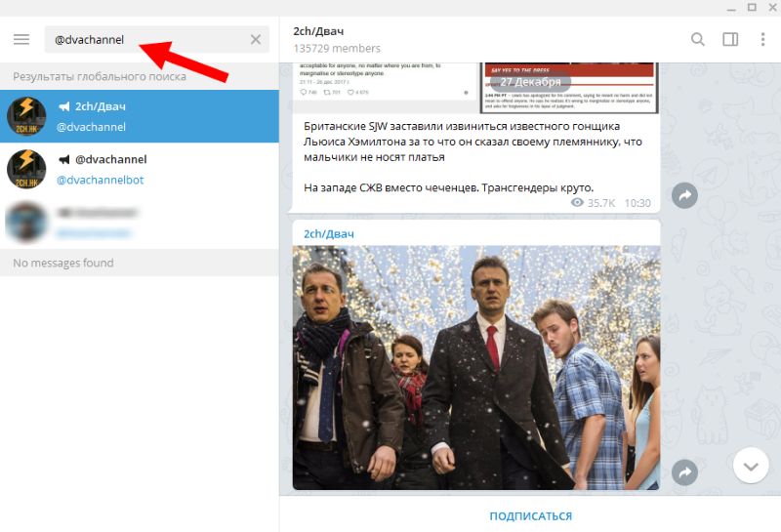
Task: Jump to bottom with down-chevron button
Action: click(x=751, y=466)
